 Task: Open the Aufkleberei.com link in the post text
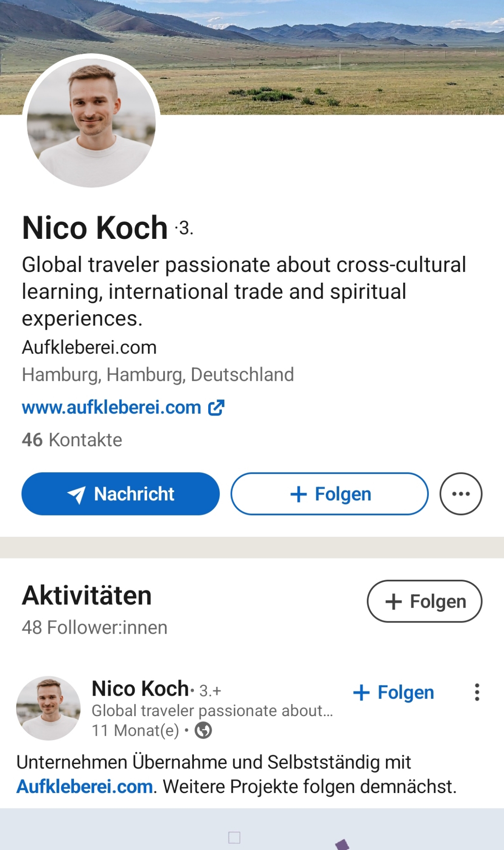pyautogui.click(x=85, y=787)
